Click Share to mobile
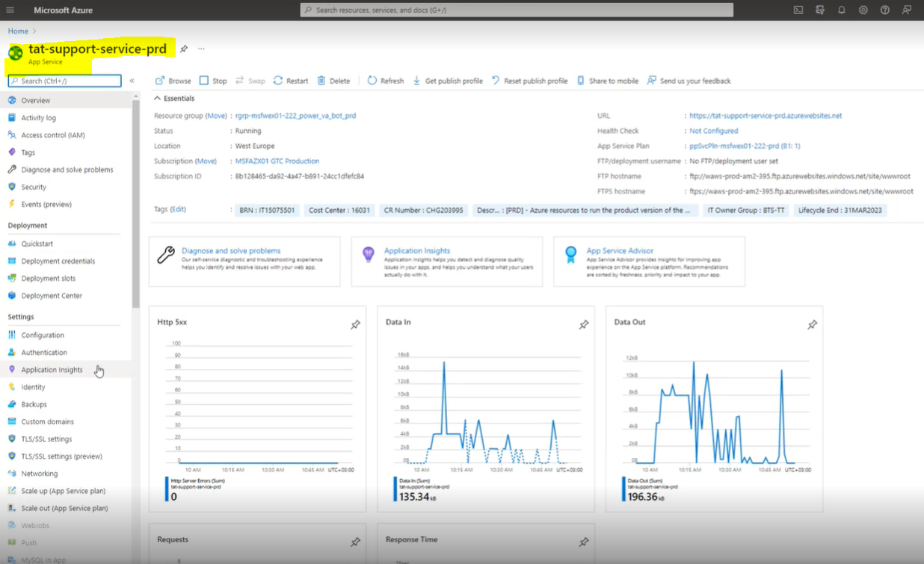This screenshot has height=564, width=924. (x=607, y=81)
